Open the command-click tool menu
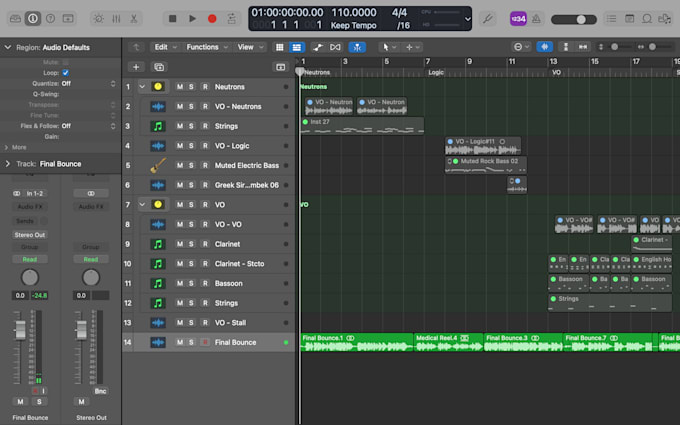Image resolution: width=680 pixels, height=425 pixels. (x=412, y=47)
